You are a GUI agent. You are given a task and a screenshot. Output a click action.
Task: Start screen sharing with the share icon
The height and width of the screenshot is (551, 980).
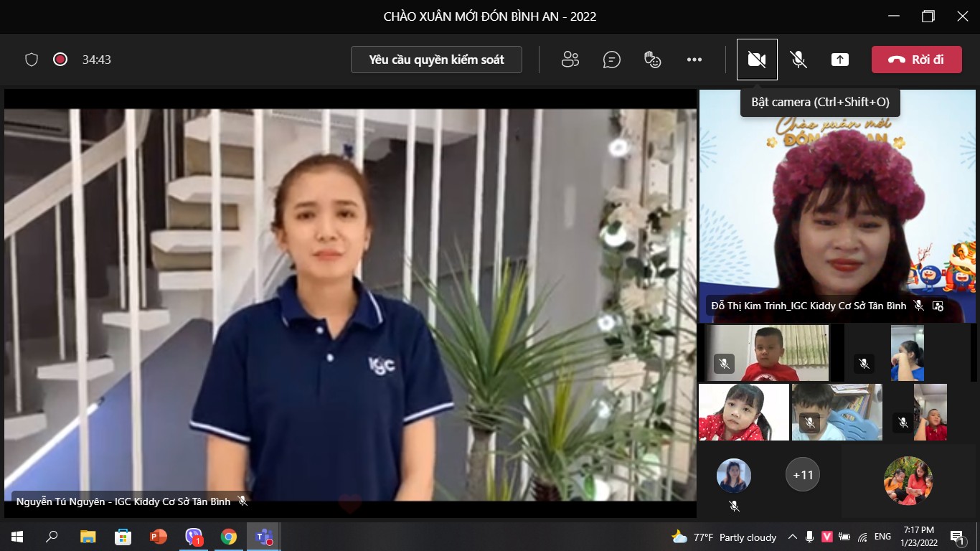(x=839, y=60)
